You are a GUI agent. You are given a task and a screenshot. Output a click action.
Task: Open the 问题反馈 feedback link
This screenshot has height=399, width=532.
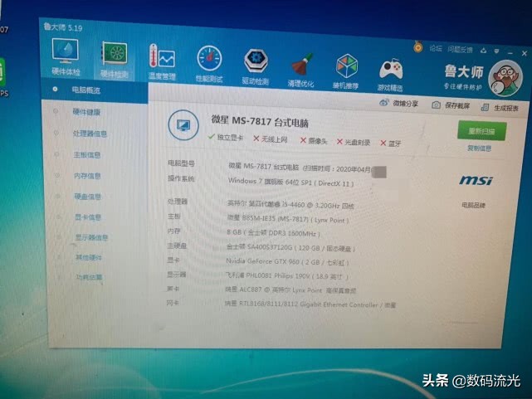[x=460, y=50]
